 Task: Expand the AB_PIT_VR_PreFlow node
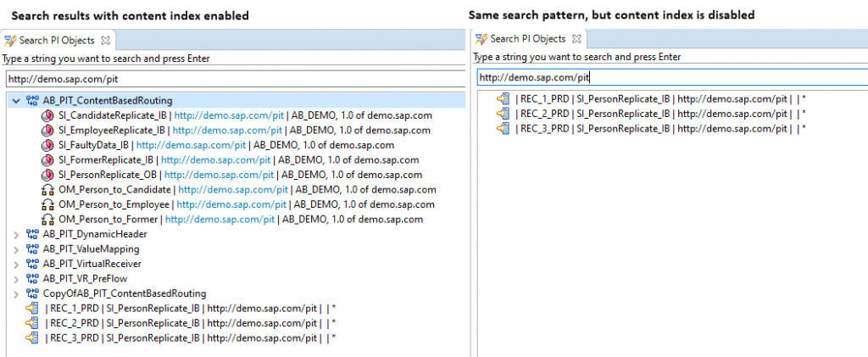click(x=16, y=278)
